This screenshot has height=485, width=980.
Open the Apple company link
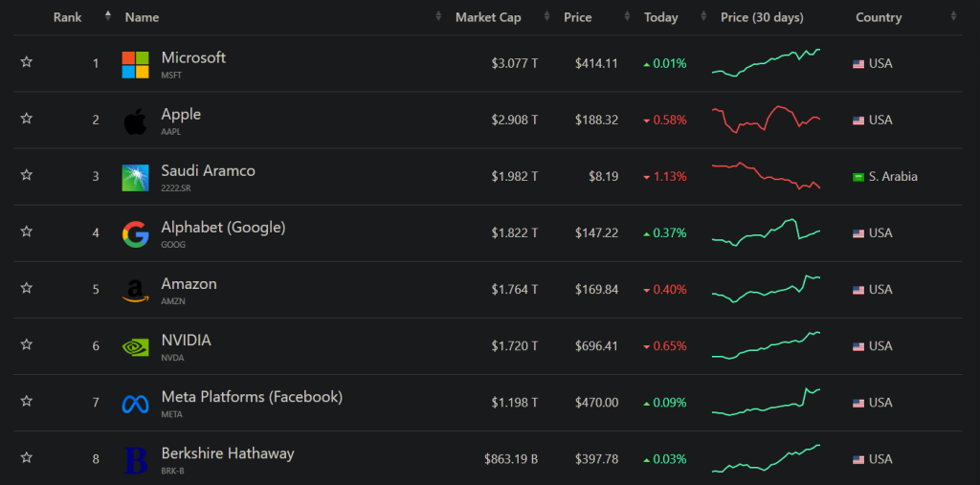click(x=181, y=115)
